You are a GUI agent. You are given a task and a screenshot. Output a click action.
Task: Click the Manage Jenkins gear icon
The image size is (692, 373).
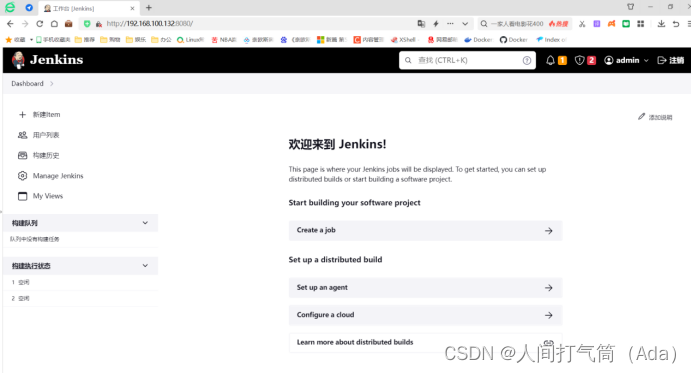(23, 176)
